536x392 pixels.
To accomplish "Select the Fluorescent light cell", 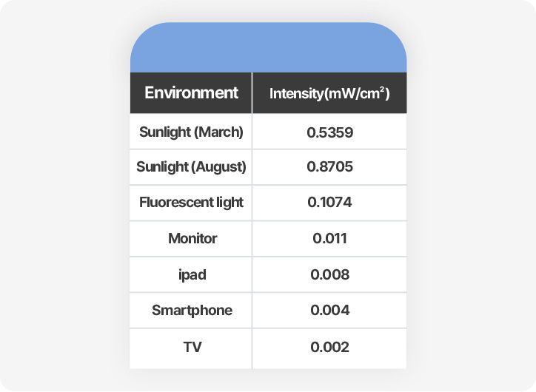I will [x=191, y=202].
